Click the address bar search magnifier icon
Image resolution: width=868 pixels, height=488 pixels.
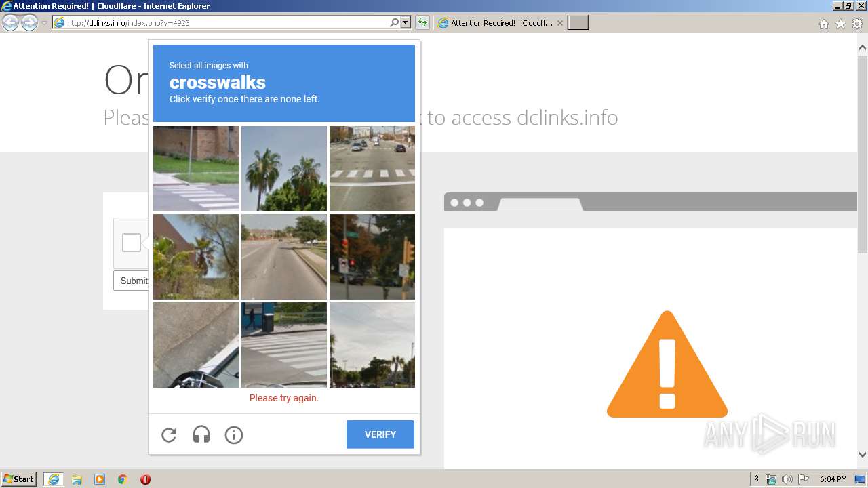coord(395,23)
